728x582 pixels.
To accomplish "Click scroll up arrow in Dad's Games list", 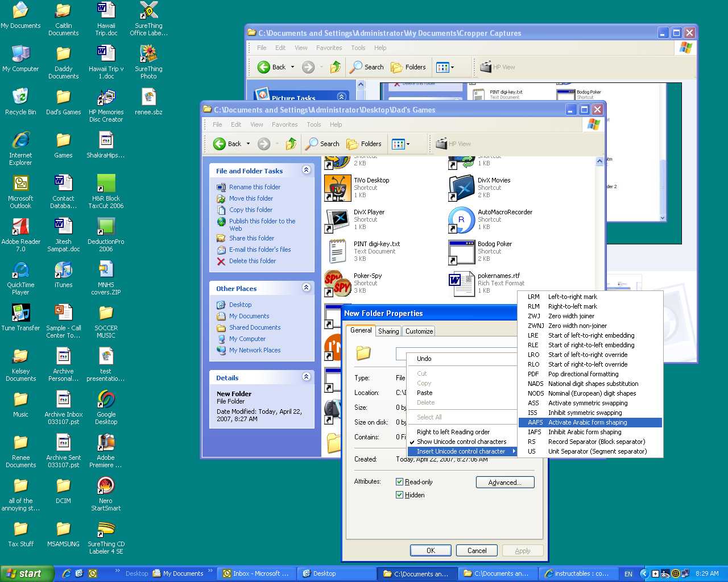I will pyautogui.click(x=599, y=161).
